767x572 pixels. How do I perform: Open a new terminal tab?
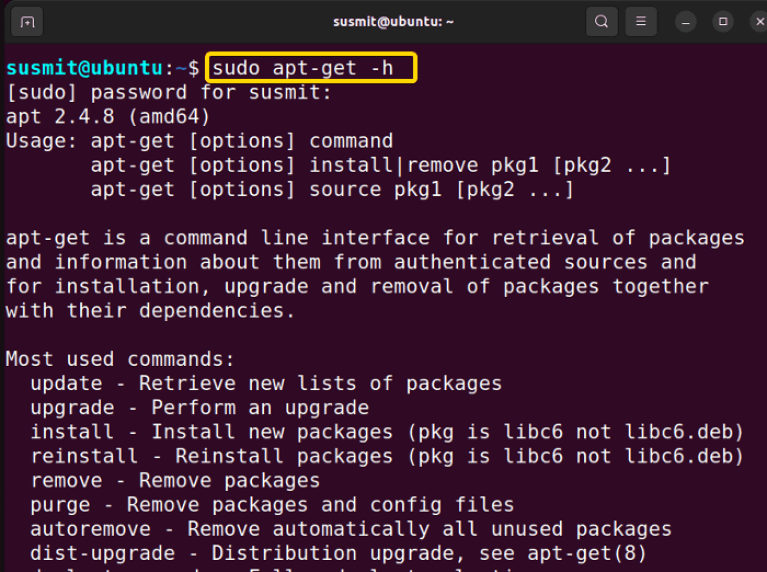(x=27, y=22)
